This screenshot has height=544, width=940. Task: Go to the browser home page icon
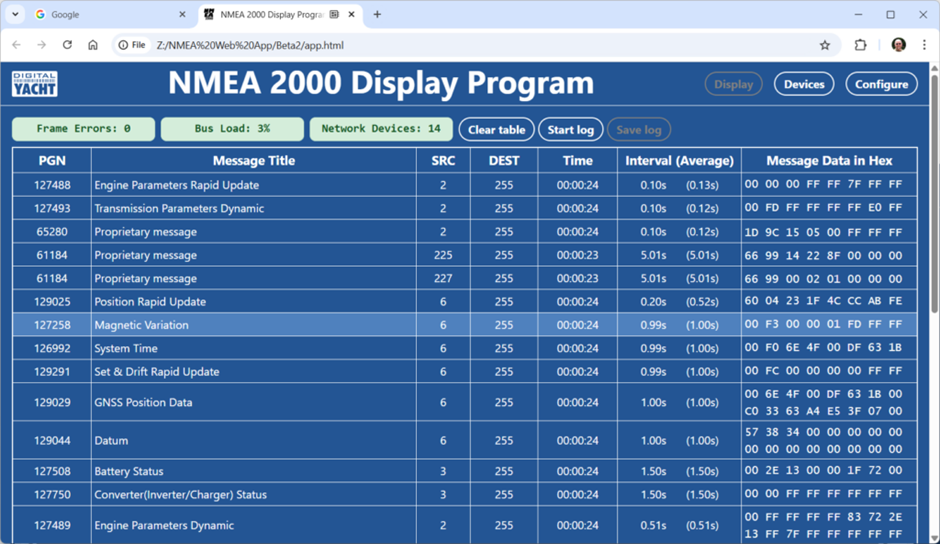93,45
